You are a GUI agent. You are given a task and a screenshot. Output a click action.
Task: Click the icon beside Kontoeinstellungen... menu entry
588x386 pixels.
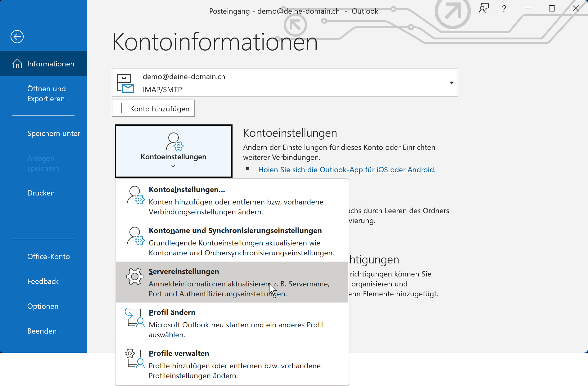[x=136, y=195]
